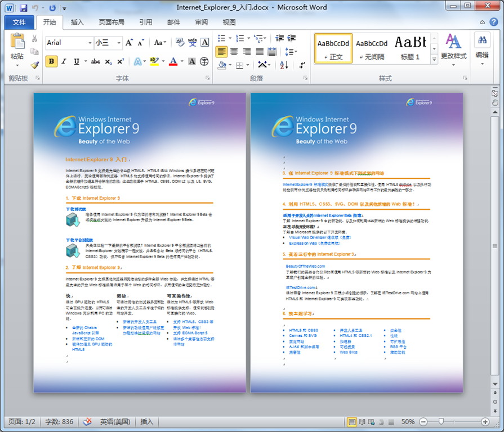
Task: Click the 字数: 836 word count in status bar
Action: pyautogui.click(x=60, y=422)
